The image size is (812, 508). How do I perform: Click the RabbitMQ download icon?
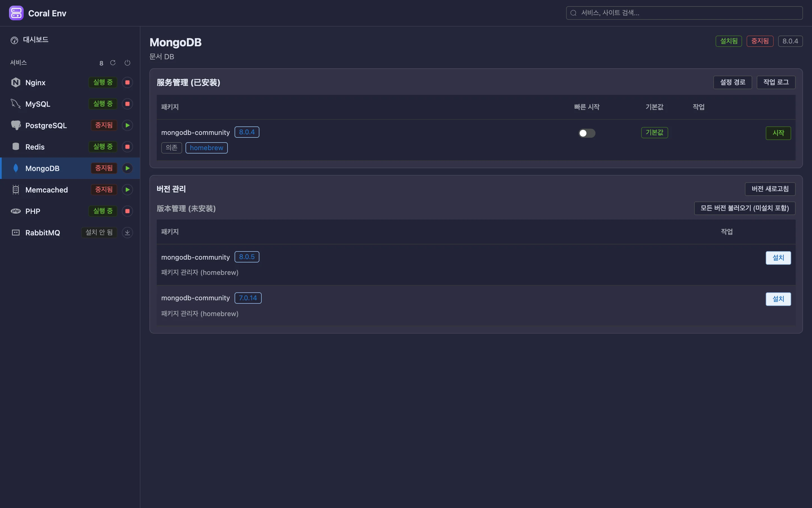127,233
